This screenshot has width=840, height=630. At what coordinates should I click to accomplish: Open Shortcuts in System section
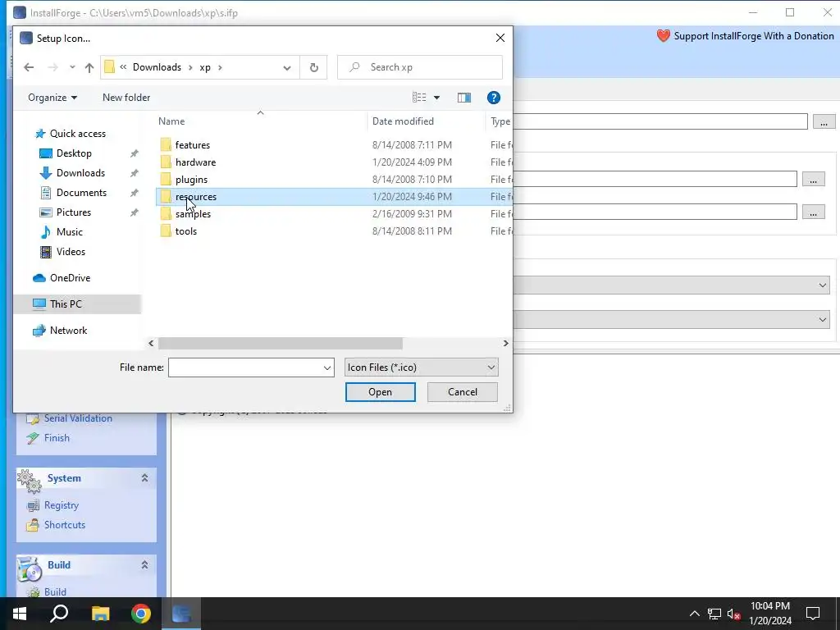coord(64,525)
